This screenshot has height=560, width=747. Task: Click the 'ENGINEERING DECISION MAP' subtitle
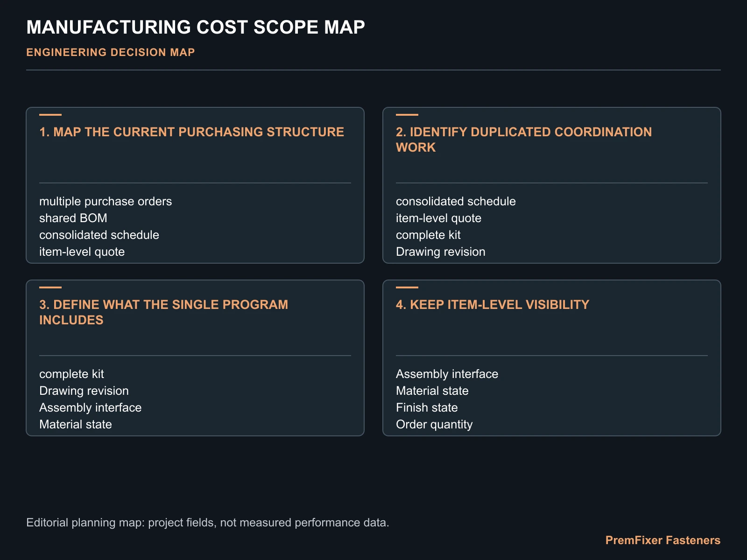[x=111, y=52]
